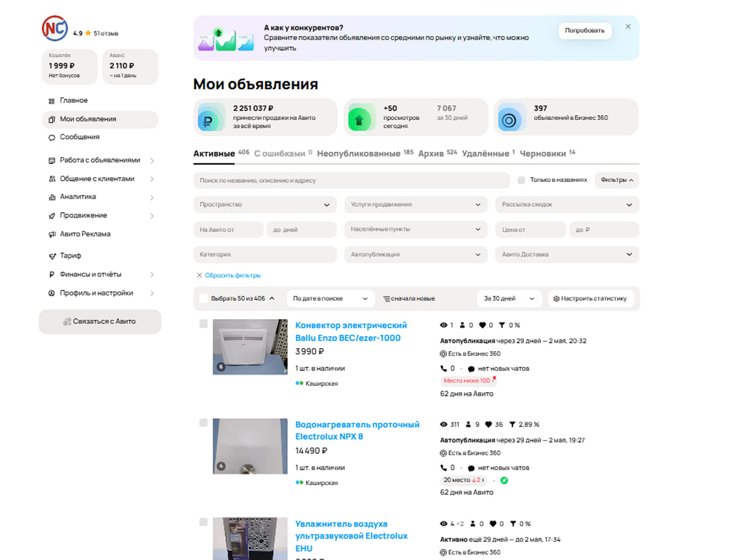
Task: Switch to the Архив tab
Action: pos(438,153)
